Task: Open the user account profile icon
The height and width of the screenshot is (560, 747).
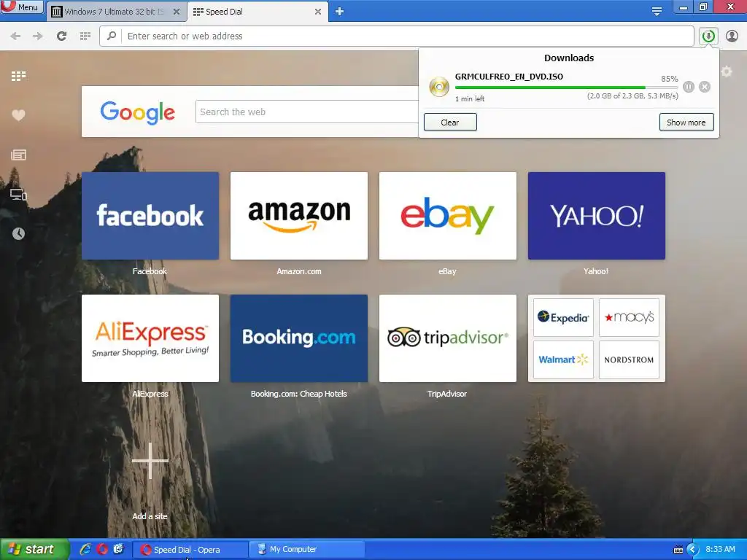Action: (732, 36)
